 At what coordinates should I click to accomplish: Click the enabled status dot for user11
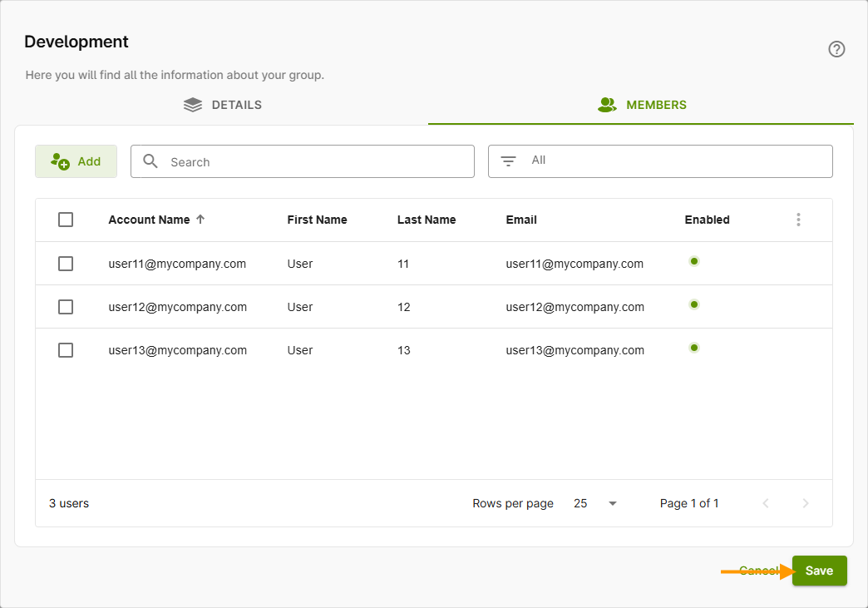tap(694, 261)
